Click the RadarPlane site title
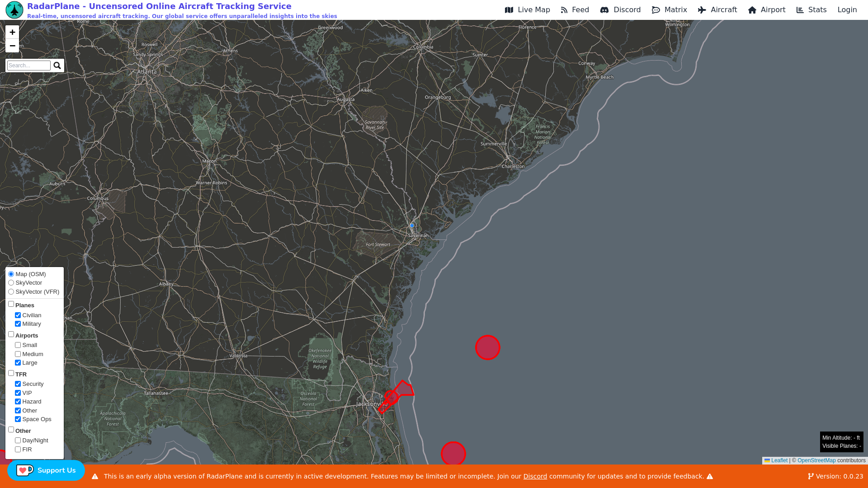The height and width of the screenshot is (488, 868). tap(159, 6)
